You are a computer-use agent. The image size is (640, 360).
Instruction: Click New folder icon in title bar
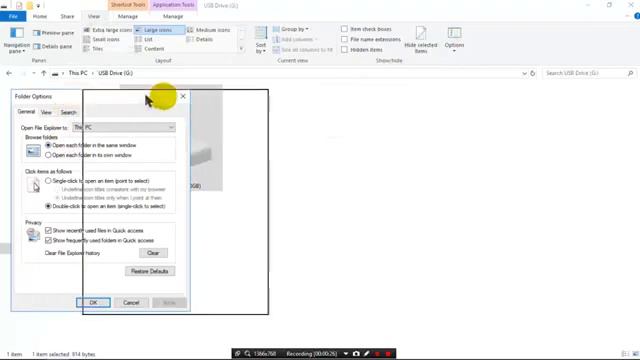pos(30,6)
